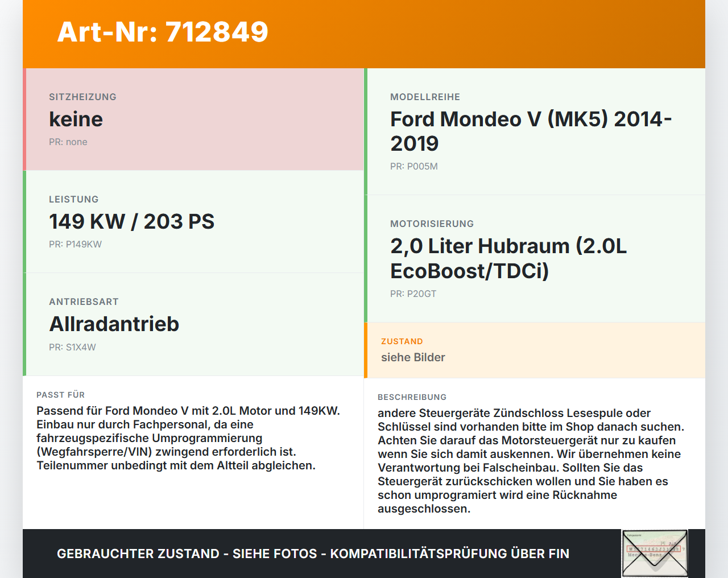Click the andere Steuergeräte description text
The height and width of the screenshot is (578, 728).
pos(531,461)
